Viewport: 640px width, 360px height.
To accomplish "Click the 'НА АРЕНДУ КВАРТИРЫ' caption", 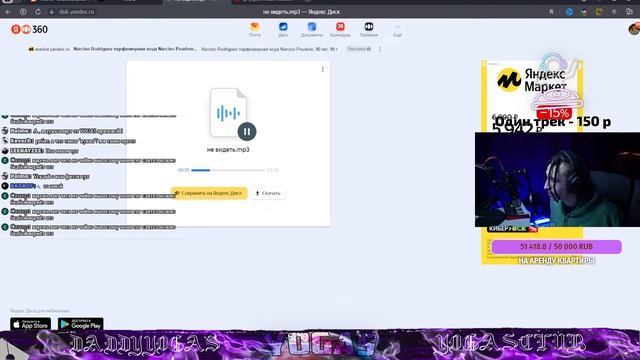I will click(556, 260).
